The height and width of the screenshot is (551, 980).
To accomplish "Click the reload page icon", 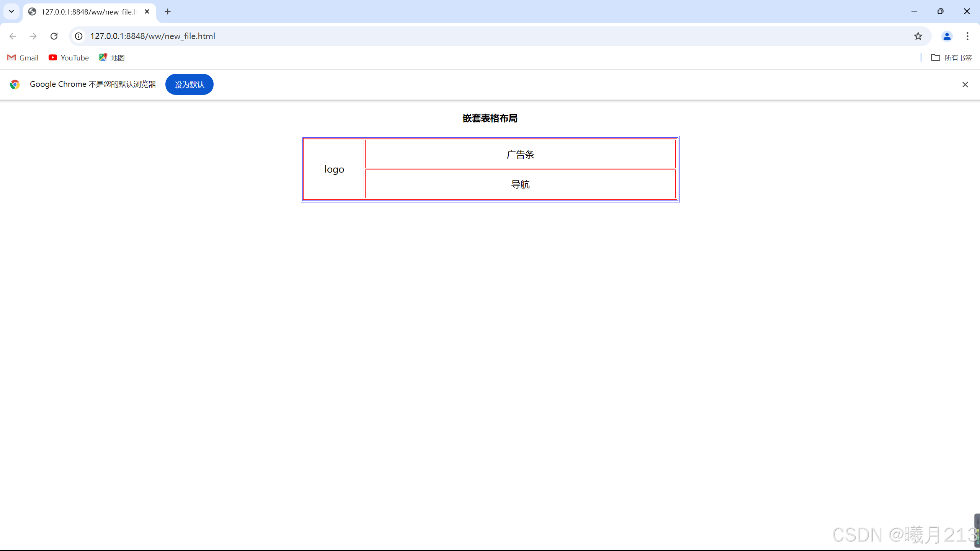I will (x=54, y=36).
